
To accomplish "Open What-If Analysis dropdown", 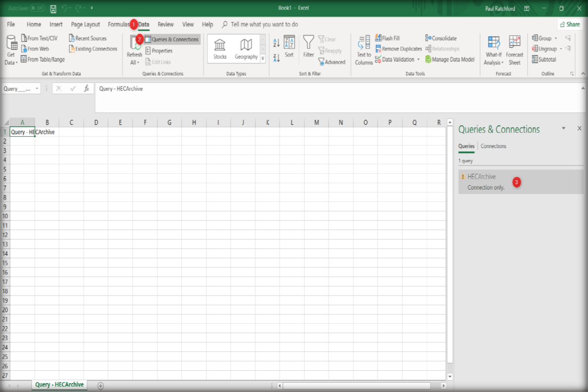I will coord(493,50).
